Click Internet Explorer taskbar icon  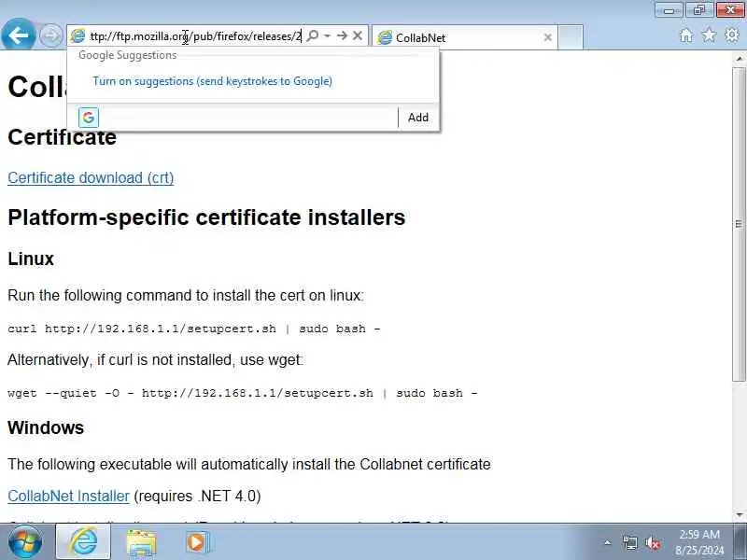pos(83,542)
